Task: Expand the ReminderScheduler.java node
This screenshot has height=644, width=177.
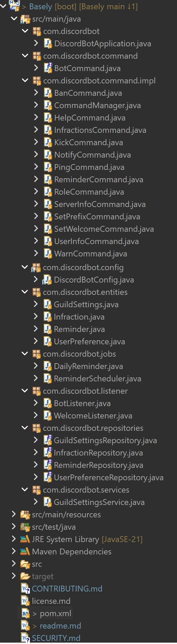Action: pyautogui.click(x=36, y=378)
